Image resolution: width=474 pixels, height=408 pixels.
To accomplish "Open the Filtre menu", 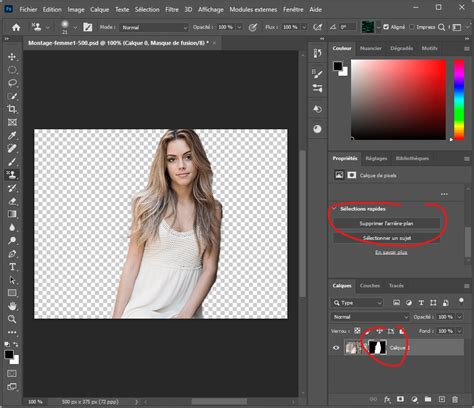I will tap(172, 10).
